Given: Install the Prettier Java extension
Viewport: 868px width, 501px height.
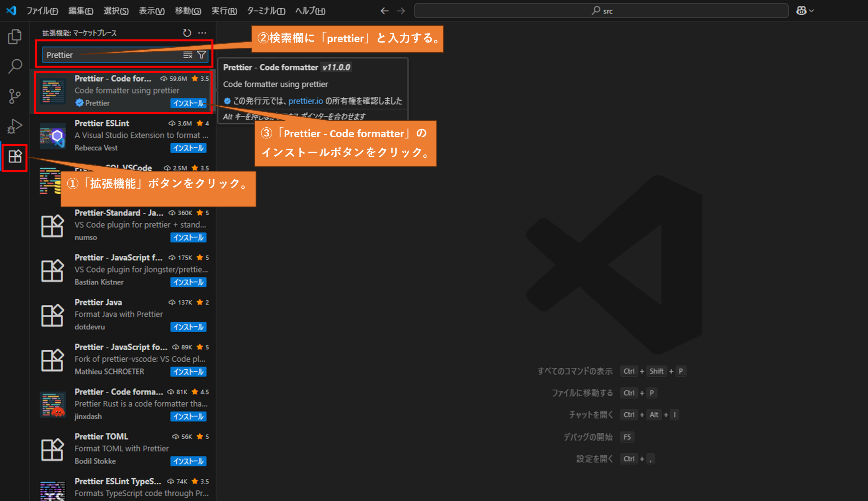Looking at the screenshot, I should tap(189, 327).
